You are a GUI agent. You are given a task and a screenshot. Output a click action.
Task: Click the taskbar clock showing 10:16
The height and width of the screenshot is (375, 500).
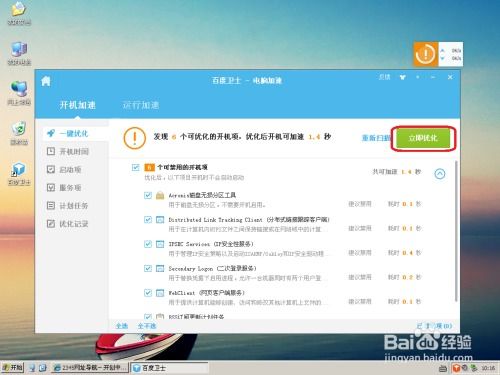[x=488, y=368]
